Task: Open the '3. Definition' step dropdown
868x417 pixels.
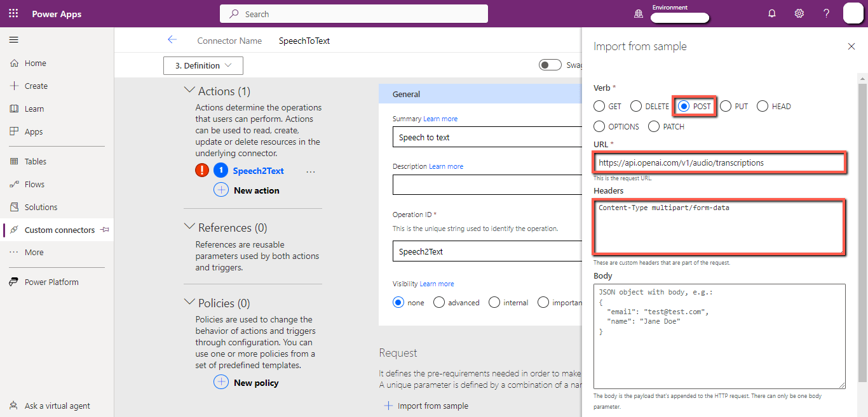Action: pyautogui.click(x=203, y=65)
